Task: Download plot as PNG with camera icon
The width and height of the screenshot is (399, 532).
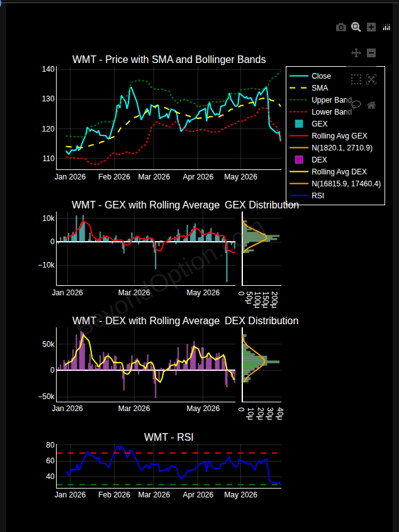Action: coord(341,28)
